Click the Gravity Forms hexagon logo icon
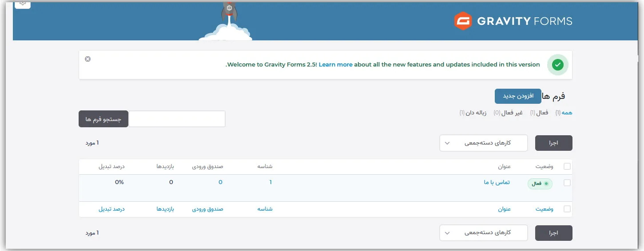The width and height of the screenshot is (644, 251). [x=463, y=21]
